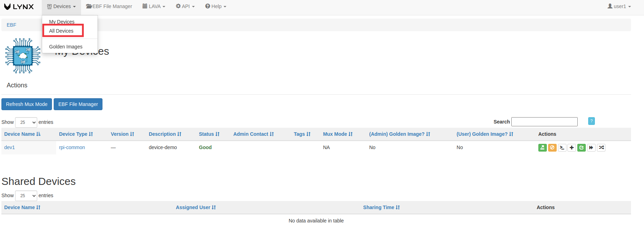Click the plus icon in dev1 actions
This screenshot has width=644, height=227.
click(x=572, y=148)
